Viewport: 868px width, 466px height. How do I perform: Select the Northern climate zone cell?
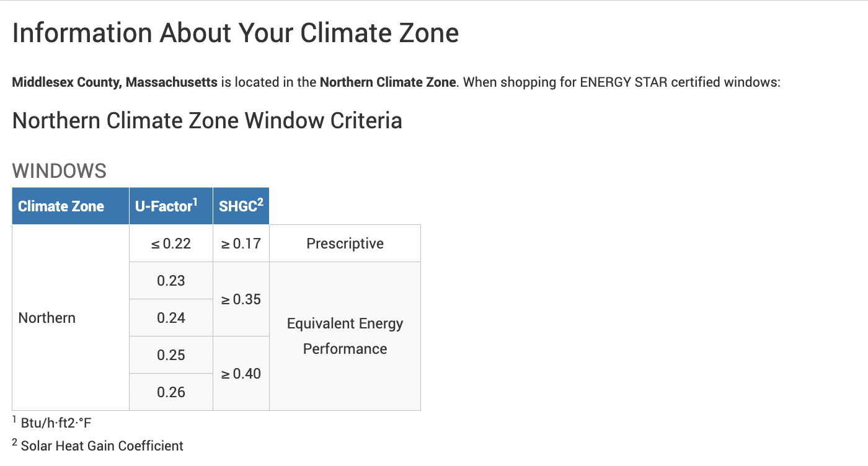point(71,318)
